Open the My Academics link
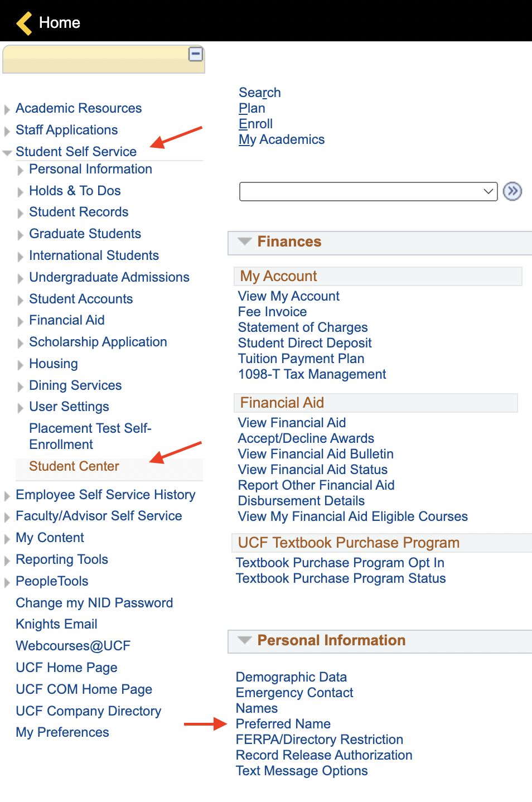The height and width of the screenshot is (802, 532). pos(282,139)
